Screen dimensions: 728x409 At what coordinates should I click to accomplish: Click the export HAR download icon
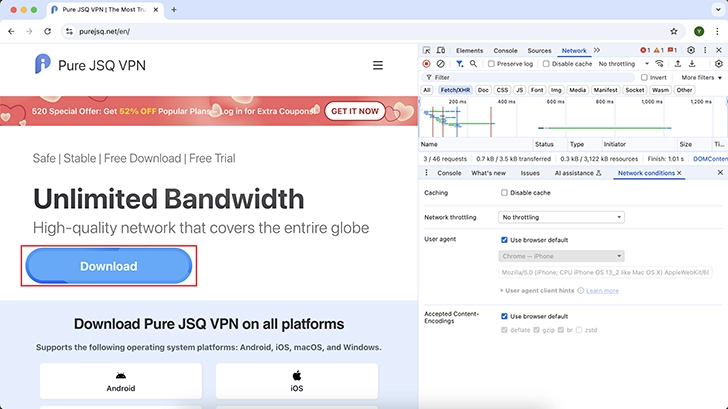(x=691, y=63)
